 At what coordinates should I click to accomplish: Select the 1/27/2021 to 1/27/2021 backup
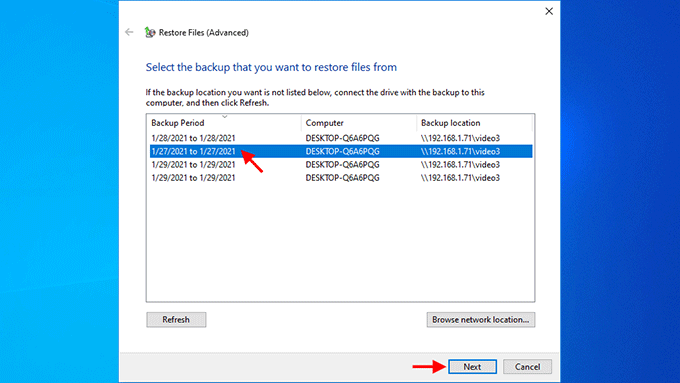pos(341,151)
